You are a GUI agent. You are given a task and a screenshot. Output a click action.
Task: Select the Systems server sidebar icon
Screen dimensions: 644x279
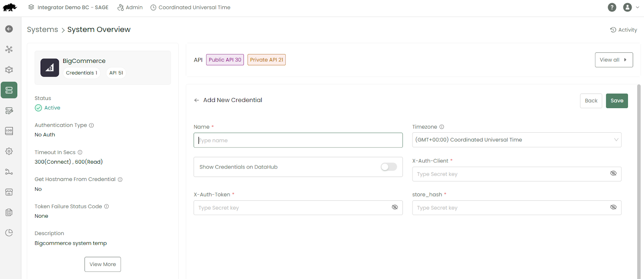(x=9, y=90)
